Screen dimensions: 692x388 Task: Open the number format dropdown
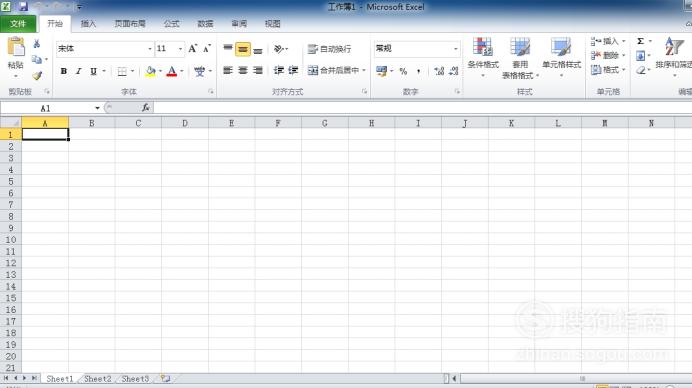pos(455,49)
